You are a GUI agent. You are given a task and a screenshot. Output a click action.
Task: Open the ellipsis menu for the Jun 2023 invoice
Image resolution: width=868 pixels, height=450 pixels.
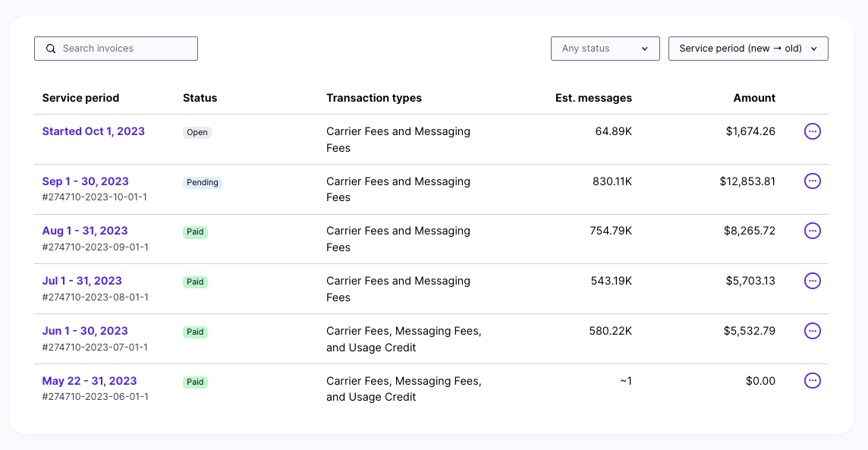click(812, 331)
